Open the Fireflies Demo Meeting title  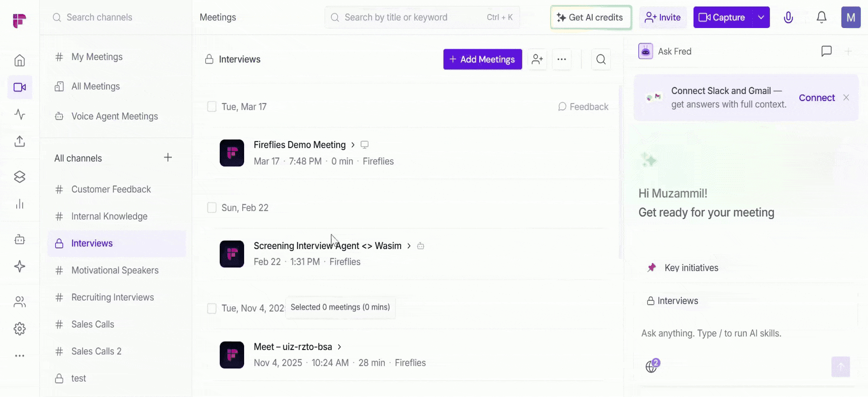299,145
